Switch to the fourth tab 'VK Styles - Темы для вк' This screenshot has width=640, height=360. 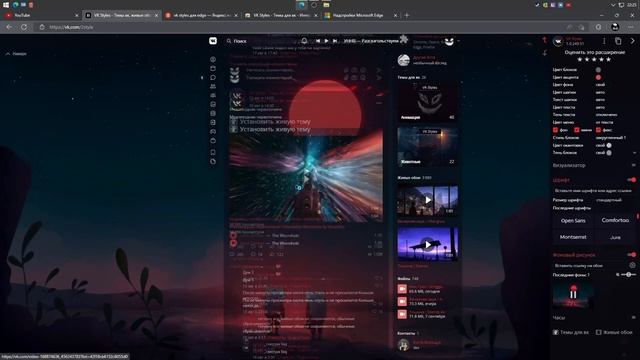(282, 16)
